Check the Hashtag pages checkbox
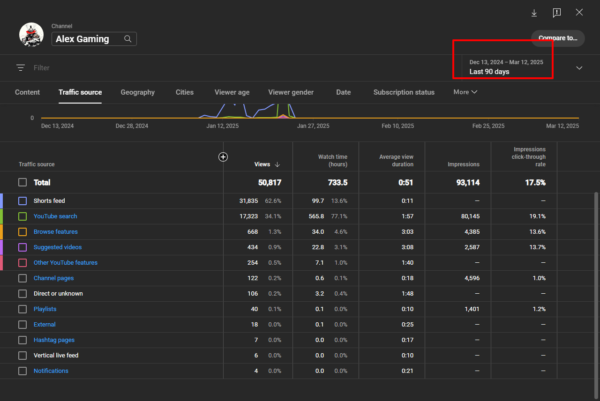Viewport: 600px width, 401px height. tap(23, 340)
